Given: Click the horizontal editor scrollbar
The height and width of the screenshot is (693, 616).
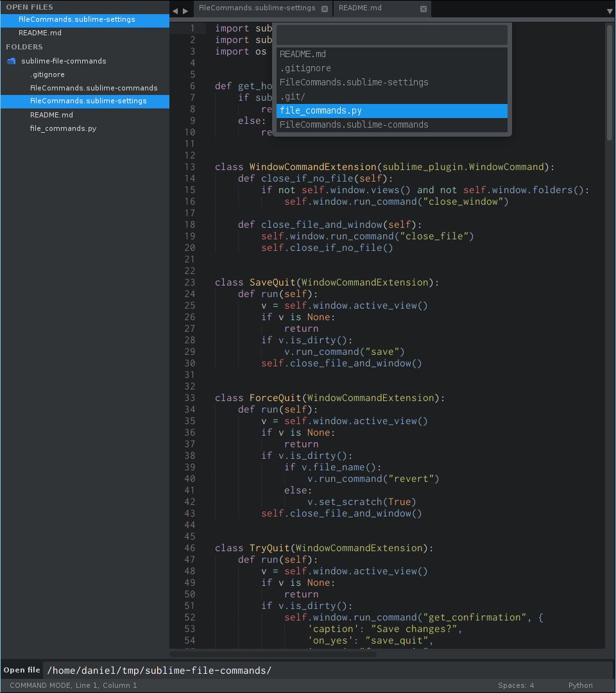Looking at the screenshot, I should pyautogui.click(x=273, y=654).
